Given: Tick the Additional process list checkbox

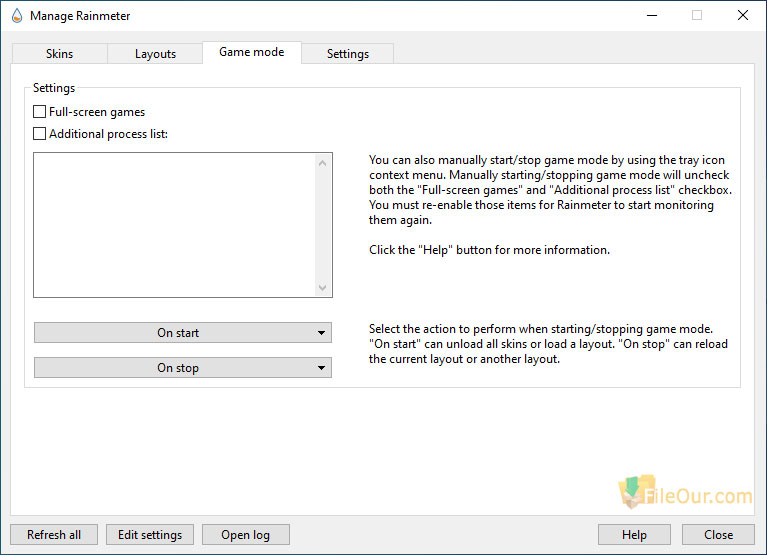Looking at the screenshot, I should click(x=39, y=133).
